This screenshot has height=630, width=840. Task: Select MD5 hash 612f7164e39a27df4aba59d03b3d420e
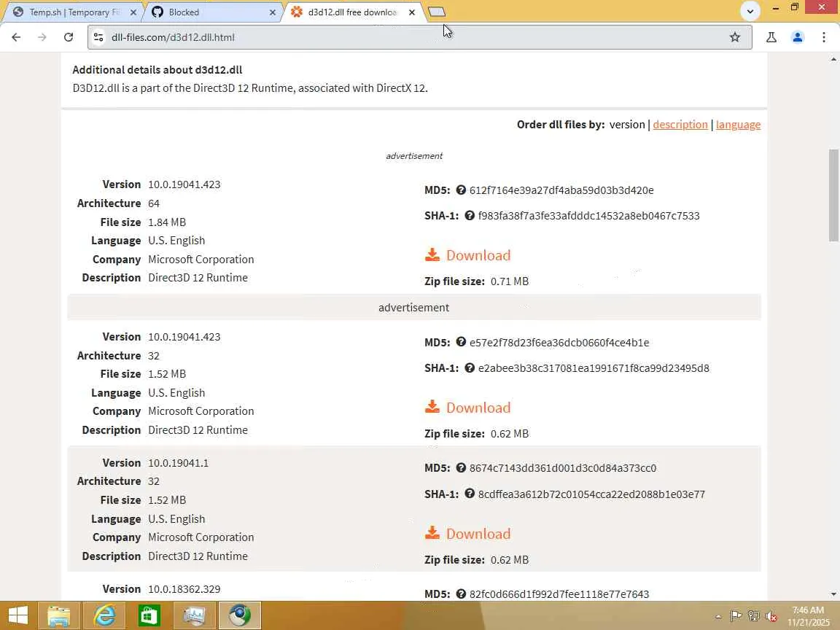(x=561, y=190)
